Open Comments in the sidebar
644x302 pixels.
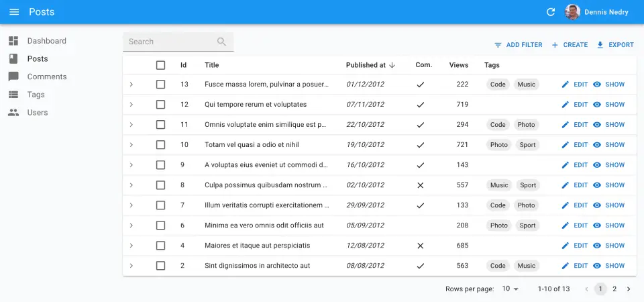tap(46, 77)
